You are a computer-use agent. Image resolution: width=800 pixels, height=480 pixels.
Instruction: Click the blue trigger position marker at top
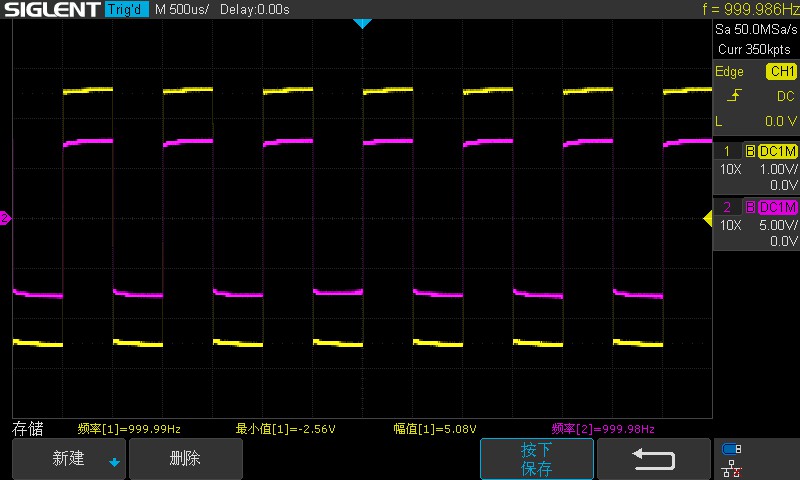(x=362, y=23)
